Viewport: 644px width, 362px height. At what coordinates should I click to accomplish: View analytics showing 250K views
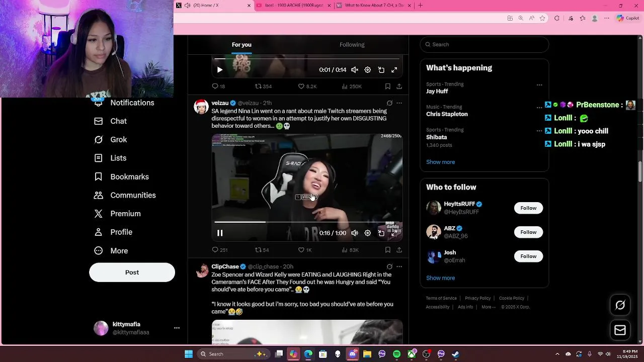[x=352, y=86]
